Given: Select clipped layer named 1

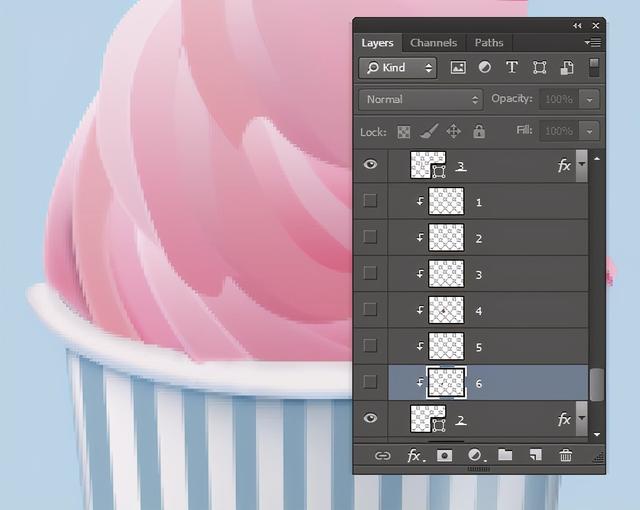Looking at the screenshot, I should click(x=488, y=201).
